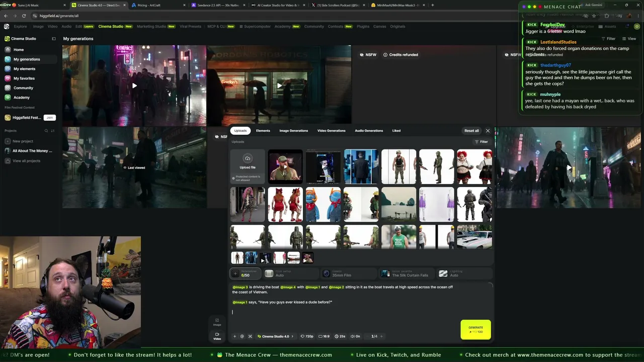Switch to the Audio Generations tab
The height and width of the screenshot is (362, 644).
[369, 131]
